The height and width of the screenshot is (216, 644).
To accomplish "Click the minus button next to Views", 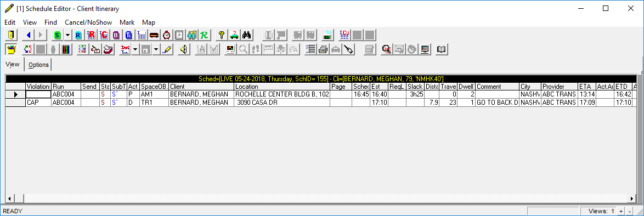I will pyautogui.click(x=629, y=211).
